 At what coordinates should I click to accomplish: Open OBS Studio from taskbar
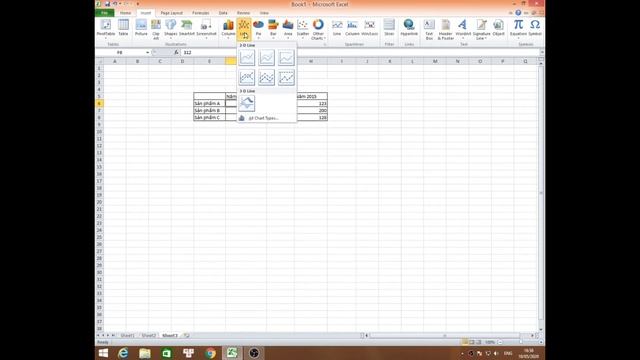point(254,353)
